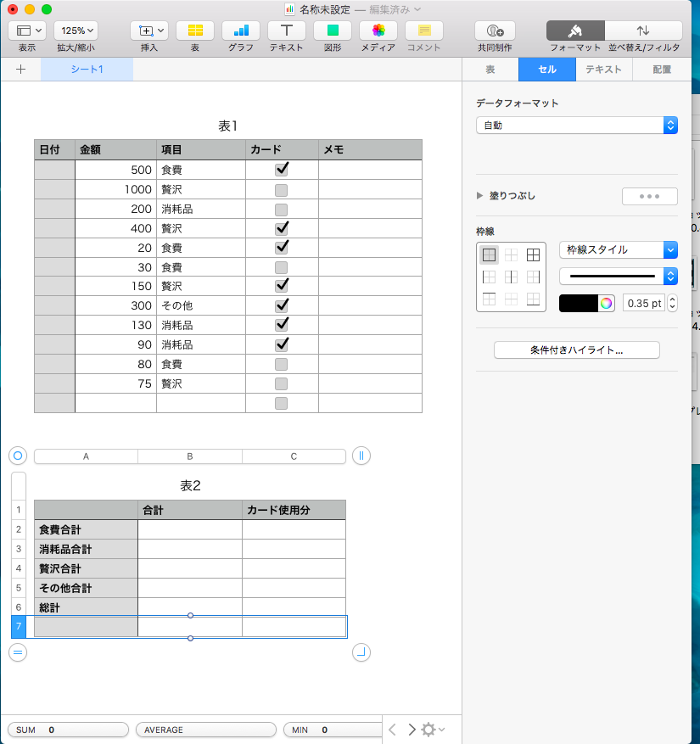Click the SUM field in the bottom bar
This screenshot has height=744, width=700.
tap(67, 730)
